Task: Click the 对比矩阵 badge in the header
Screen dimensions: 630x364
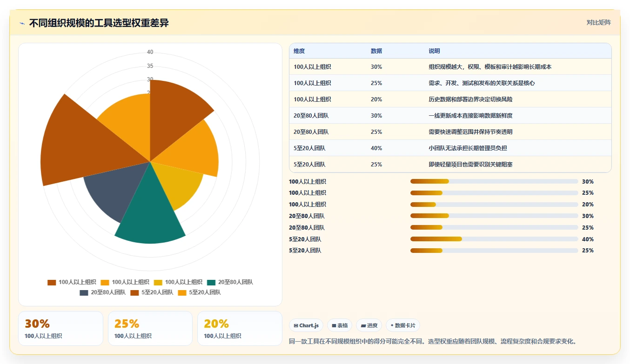Action: point(598,22)
